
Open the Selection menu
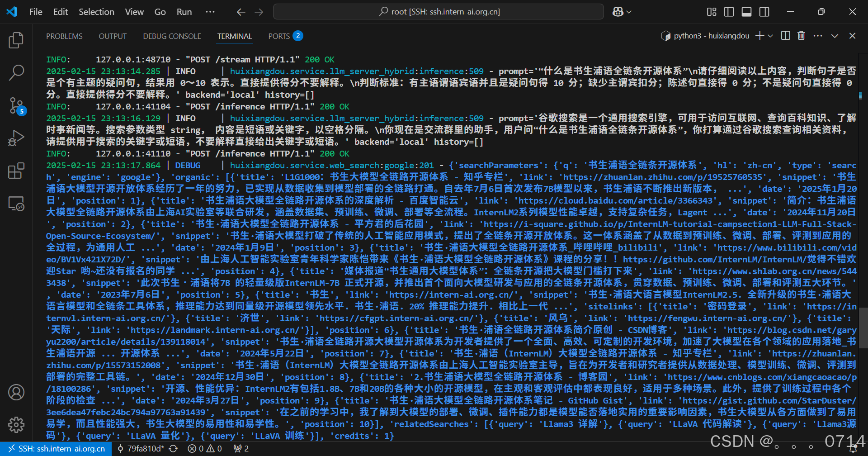click(x=96, y=12)
